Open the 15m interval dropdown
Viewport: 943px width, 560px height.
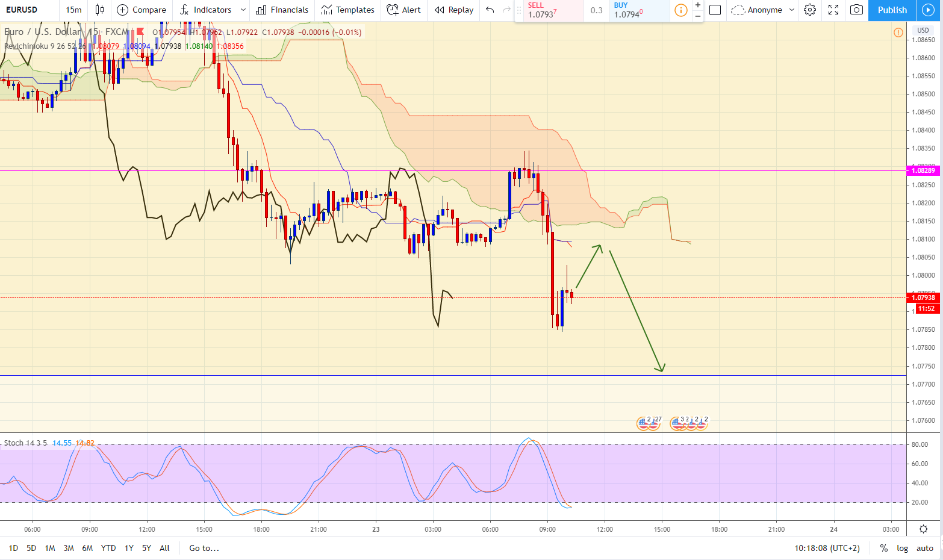click(x=73, y=10)
